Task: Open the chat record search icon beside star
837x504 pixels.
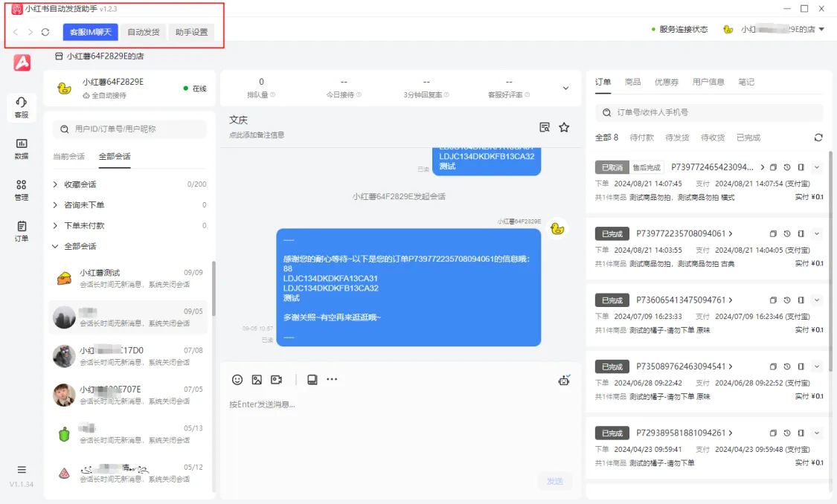Action: coord(545,127)
